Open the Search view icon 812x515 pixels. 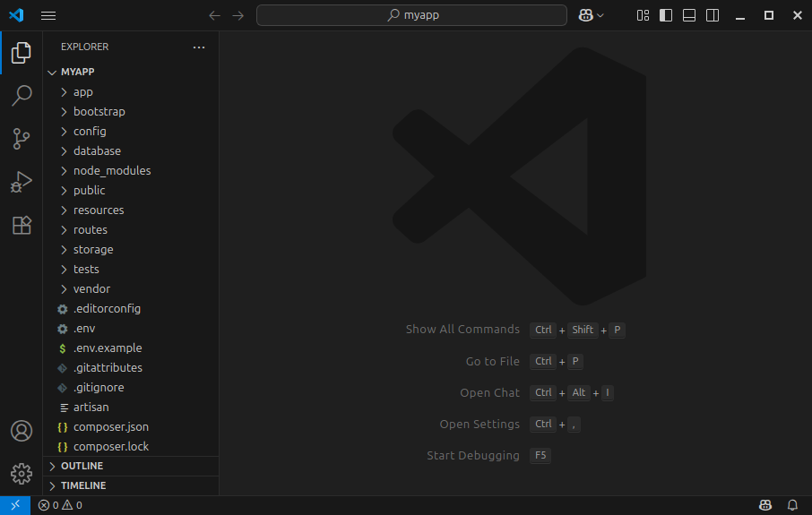tap(22, 96)
